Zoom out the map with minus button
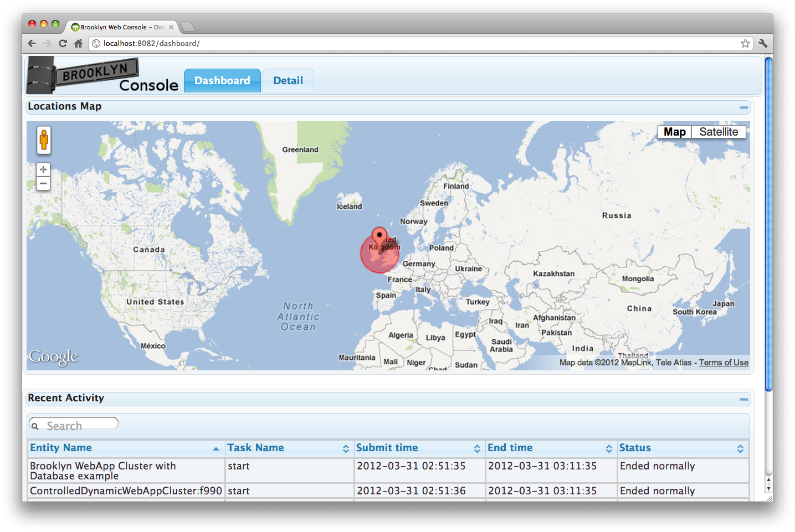The width and height of the screenshot is (795, 532). coord(43,183)
